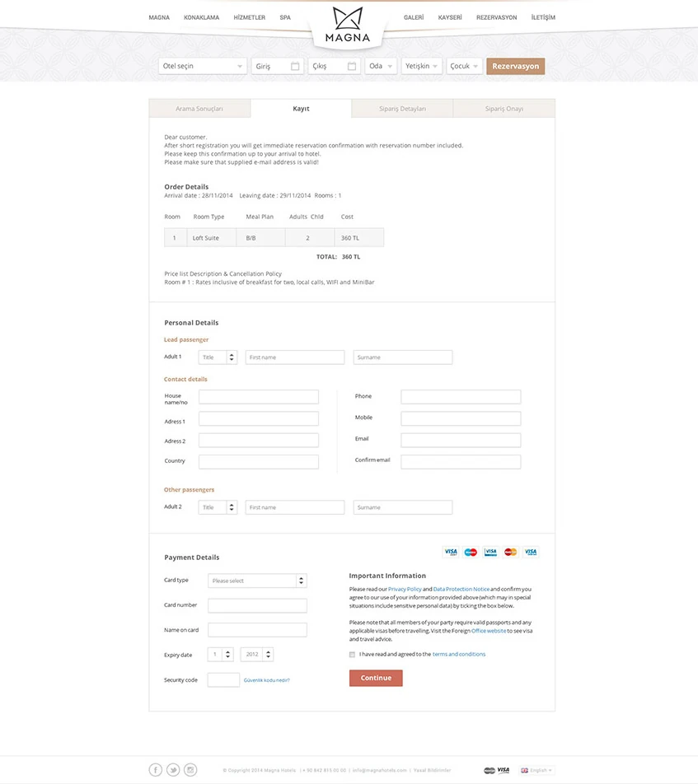This screenshot has height=784, width=698.
Task: Open the Adult 1 Title selector
Action: pyautogui.click(x=218, y=357)
